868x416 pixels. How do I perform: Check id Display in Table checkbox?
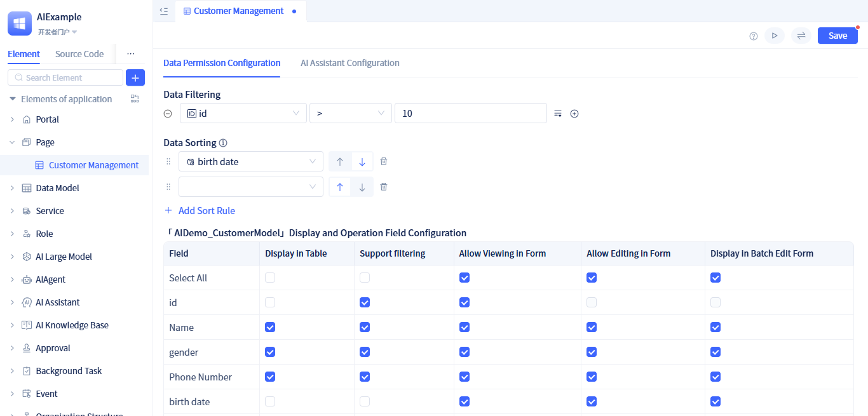[270, 302]
